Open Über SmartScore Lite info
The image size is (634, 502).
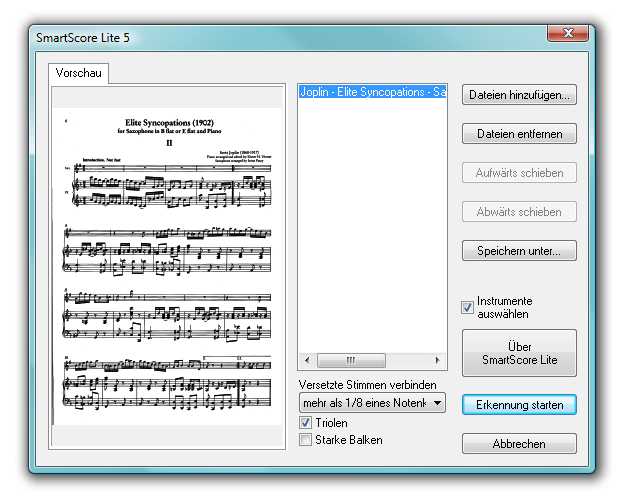click(519, 353)
